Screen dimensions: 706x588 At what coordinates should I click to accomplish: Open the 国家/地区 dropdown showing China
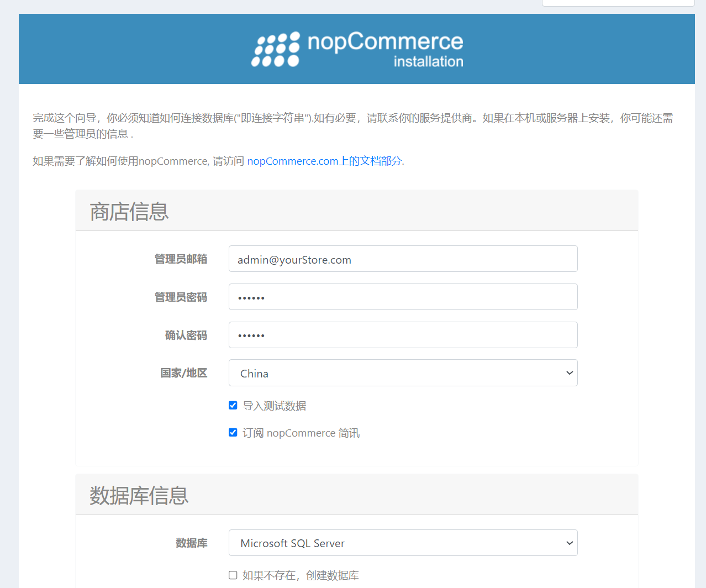click(403, 373)
